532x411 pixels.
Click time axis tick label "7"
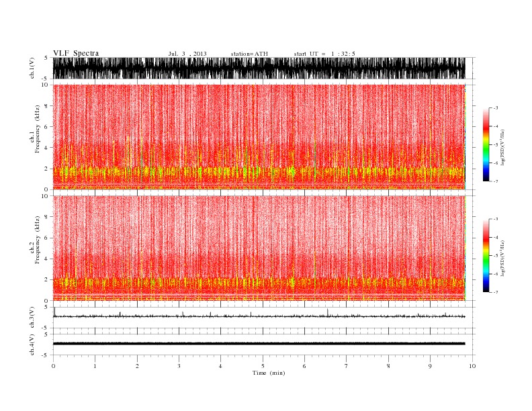[347, 366]
